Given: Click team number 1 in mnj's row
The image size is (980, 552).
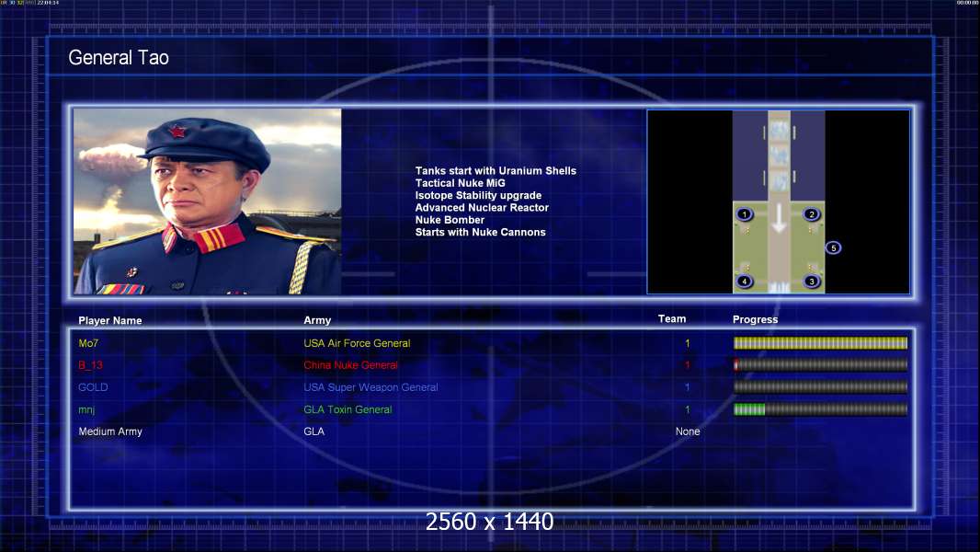Looking at the screenshot, I should [688, 409].
